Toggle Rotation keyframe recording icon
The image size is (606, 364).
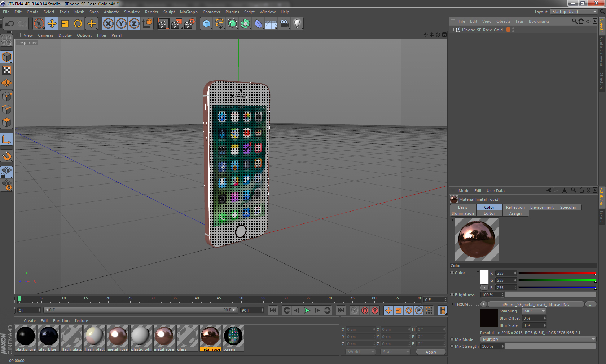[409, 310]
